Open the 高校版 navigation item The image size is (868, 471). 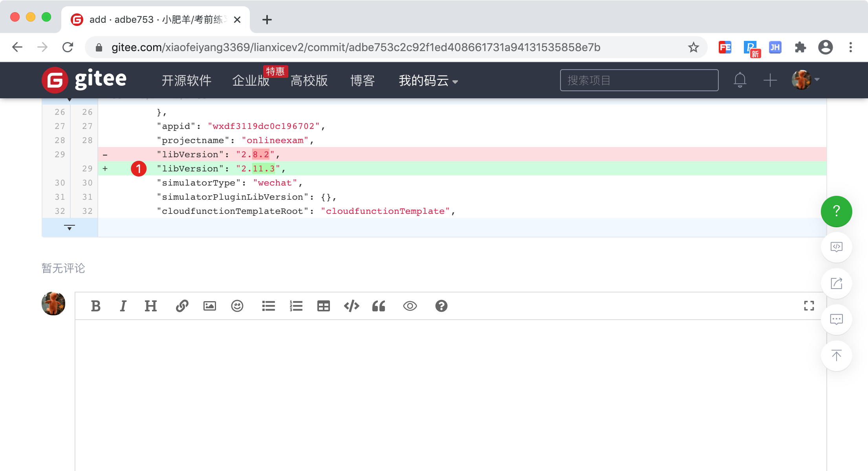[x=309, y=81]
